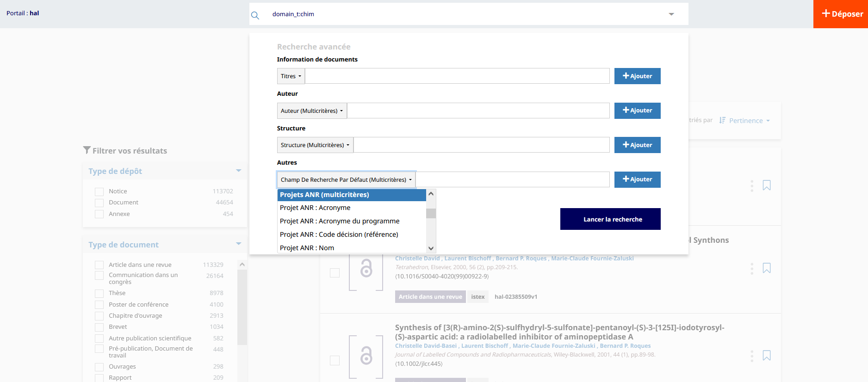Screen dimensions: 868x382
Task: Click the sort order icon near Pertinence
Action: [722, 120]
